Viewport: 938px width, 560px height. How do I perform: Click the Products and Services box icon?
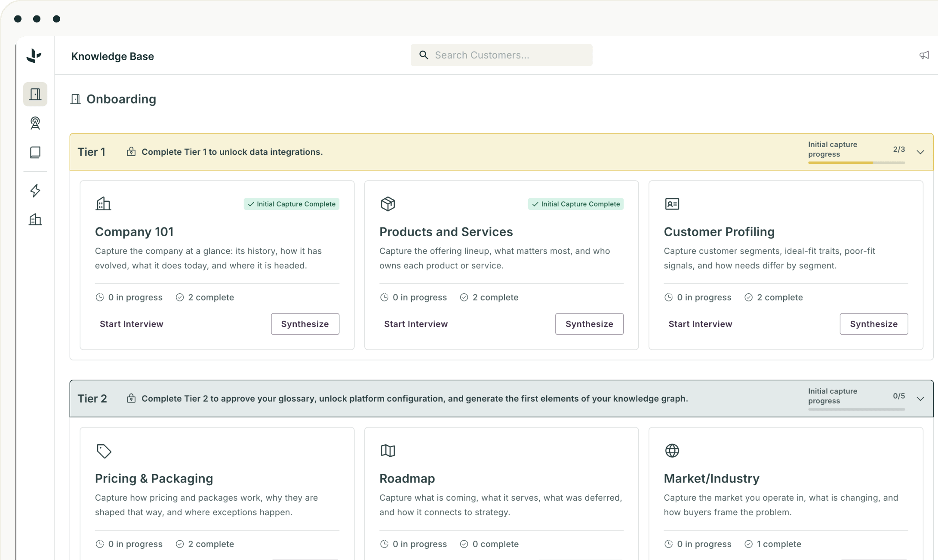tap(388, 204)
